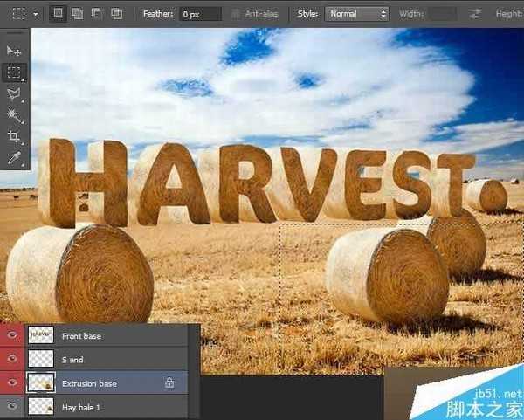Viewport: 524px width, 420px height.
Task: Click the New selection mode icon
Action: point(59,14)
